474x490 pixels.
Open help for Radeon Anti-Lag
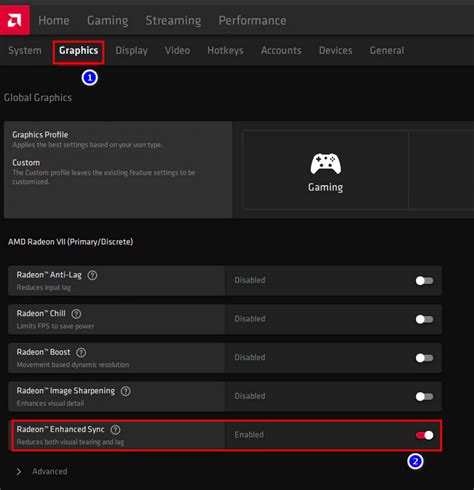(92, 275)
